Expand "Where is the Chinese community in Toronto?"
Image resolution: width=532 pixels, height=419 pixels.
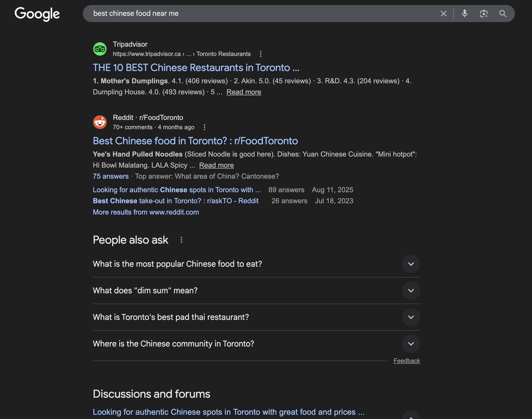coord(411,344)
